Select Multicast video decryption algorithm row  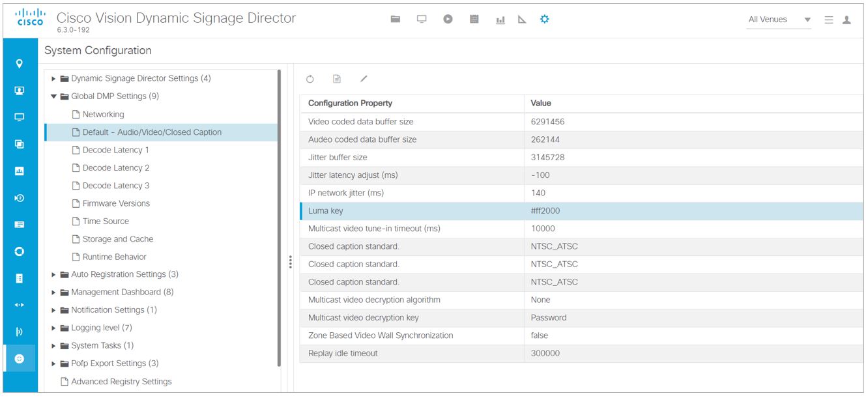[581, 300]
